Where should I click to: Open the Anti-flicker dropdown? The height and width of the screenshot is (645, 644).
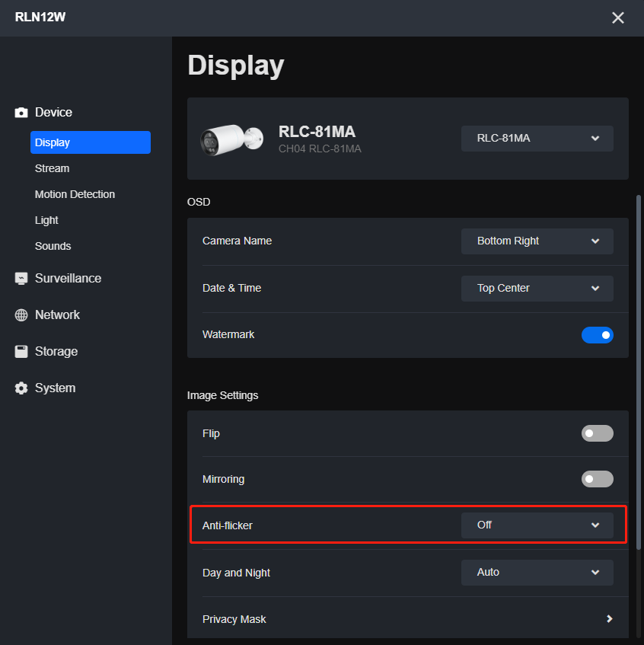tap(537, 525)
